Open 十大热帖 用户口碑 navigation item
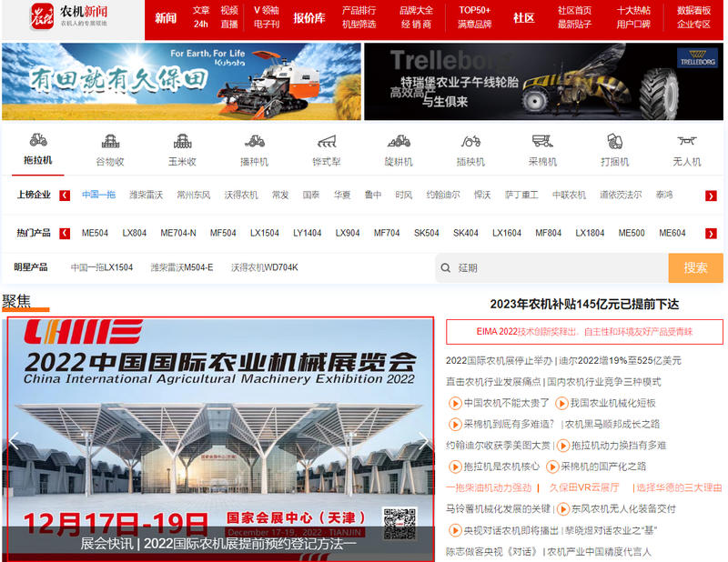Viewport: 728px width, 562px height. click(633, 17)
